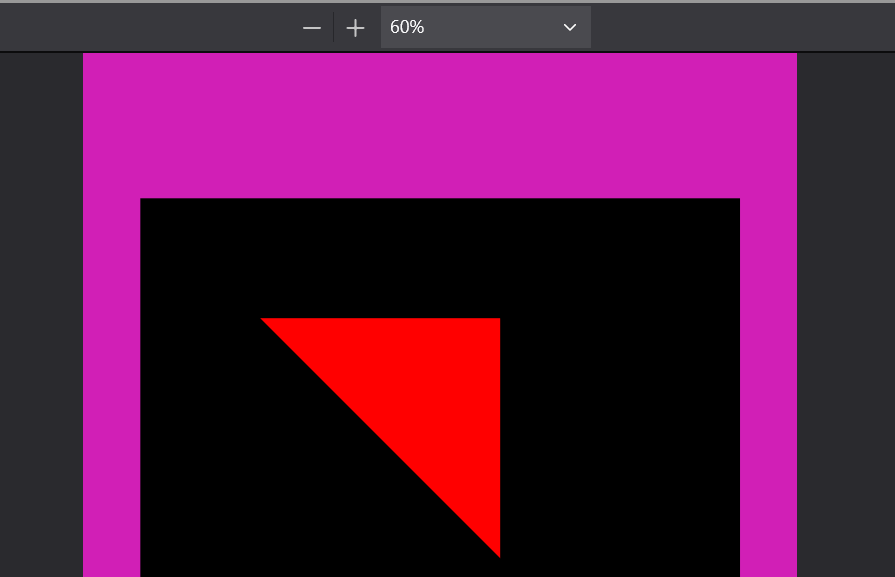Click the red triangle's bottom vertex

pyautogui.click(x=497, y=552)
